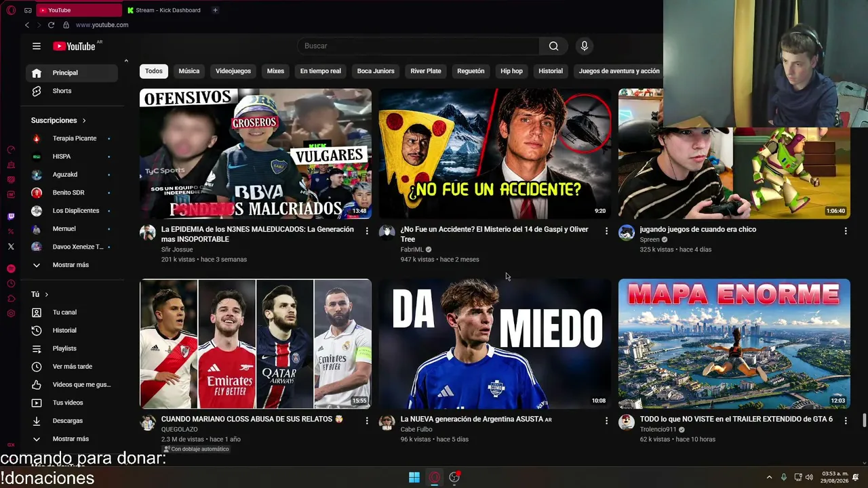Viewport: 868px width, 488px height.
Task: Select the Videojuegos filter chip
Action: [233, 71]
